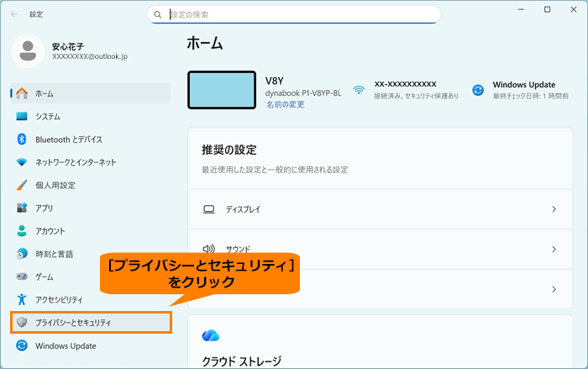
Task: Go to アカウント settings
Action: click(91, 231)
